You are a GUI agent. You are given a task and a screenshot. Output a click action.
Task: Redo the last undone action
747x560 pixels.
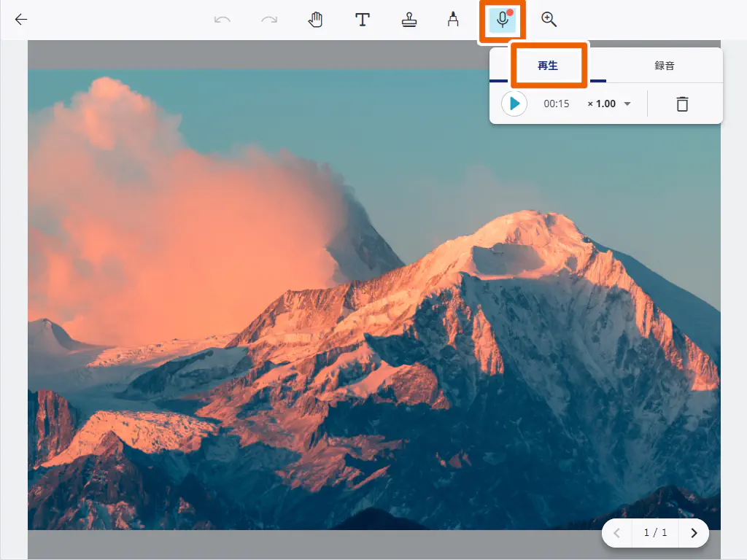[269, 20]
